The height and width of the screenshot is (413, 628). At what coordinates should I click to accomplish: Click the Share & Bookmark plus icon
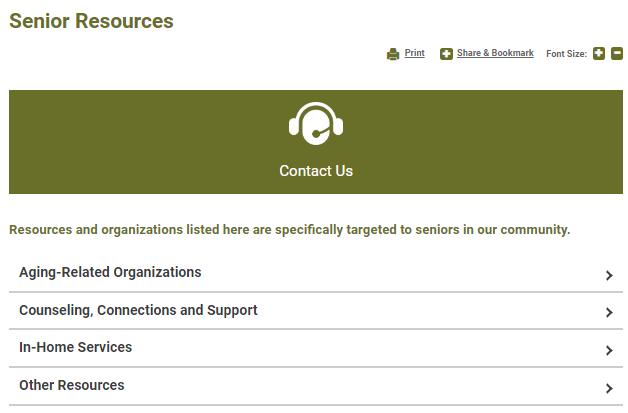[x=446, y=54]
